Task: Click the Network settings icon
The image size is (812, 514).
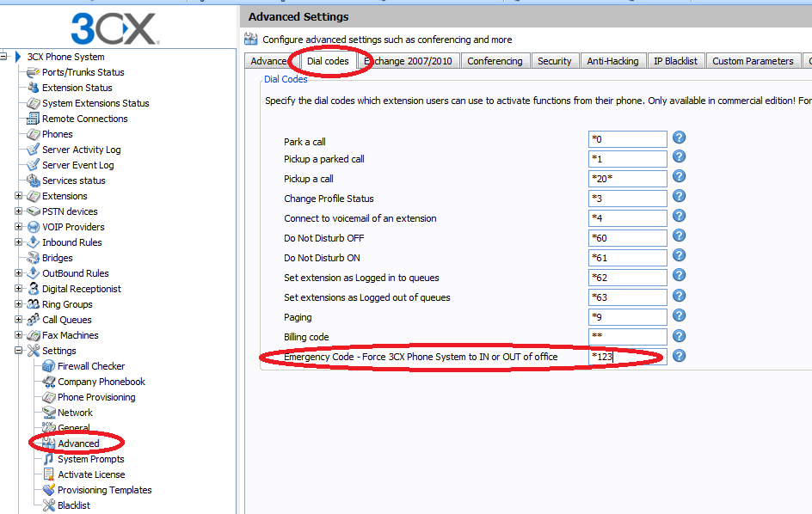Action: [x=49, y=413]
